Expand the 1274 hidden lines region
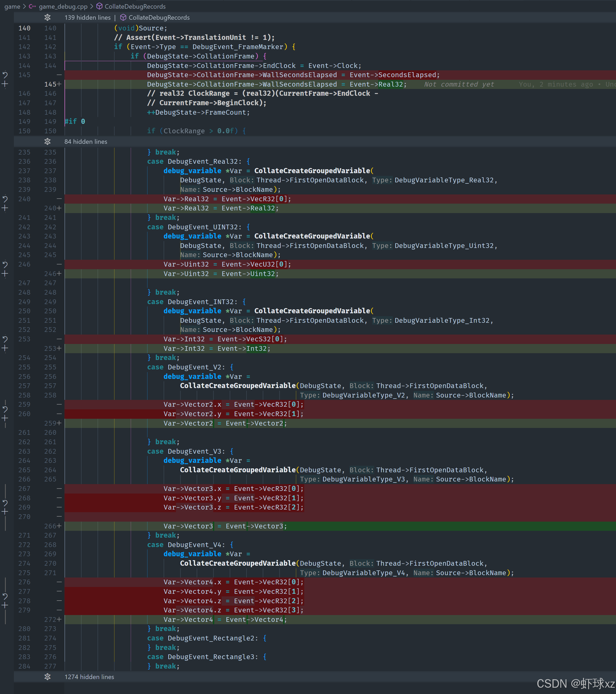This screenshot has height=694, width=616. coord(47,677)
